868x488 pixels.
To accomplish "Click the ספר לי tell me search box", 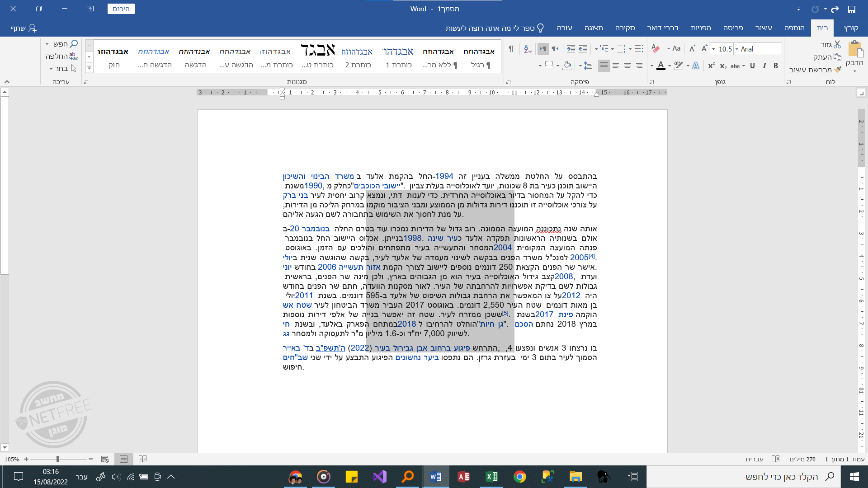I will [x=495, y=28].
